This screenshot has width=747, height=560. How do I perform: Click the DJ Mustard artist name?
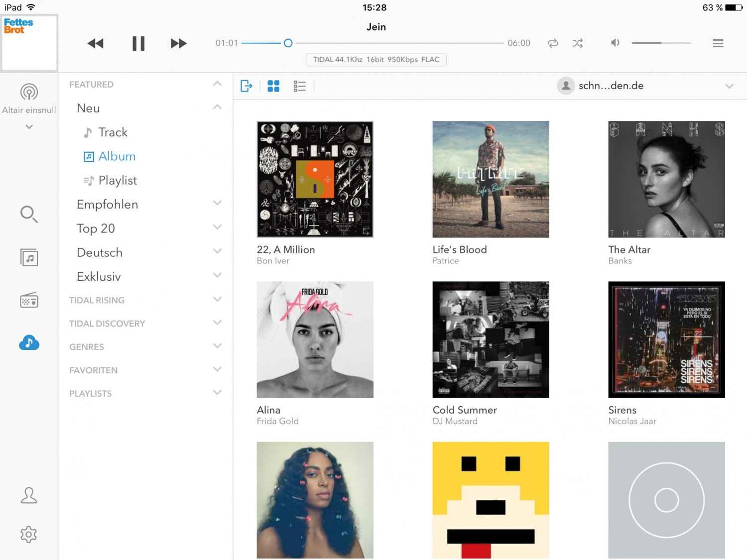pyautogui.click(x=455, y=421)
